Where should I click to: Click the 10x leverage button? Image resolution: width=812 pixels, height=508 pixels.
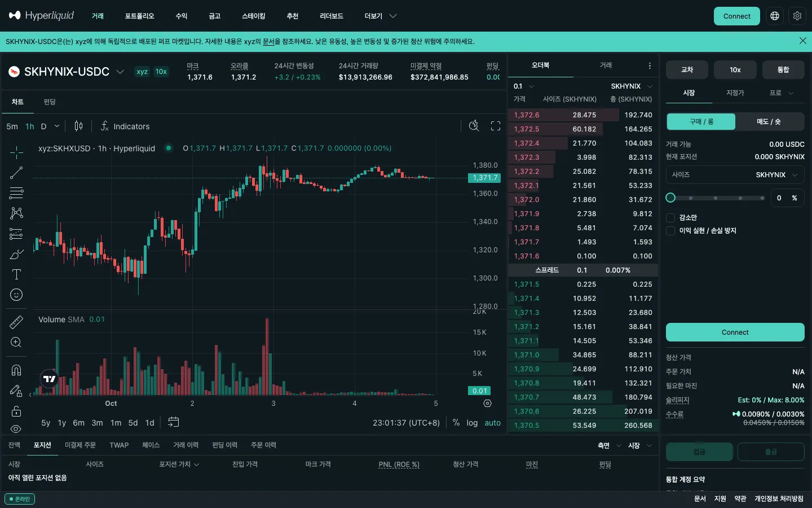tap(735, 70)
